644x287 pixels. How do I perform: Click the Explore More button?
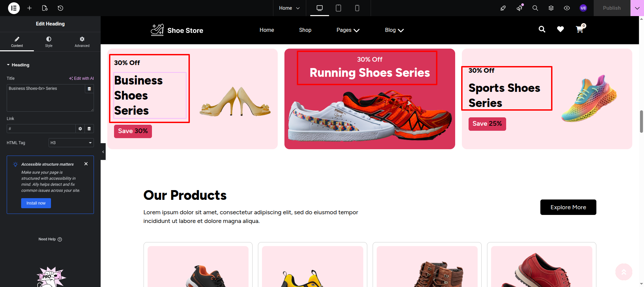click(x=568, y=207)
